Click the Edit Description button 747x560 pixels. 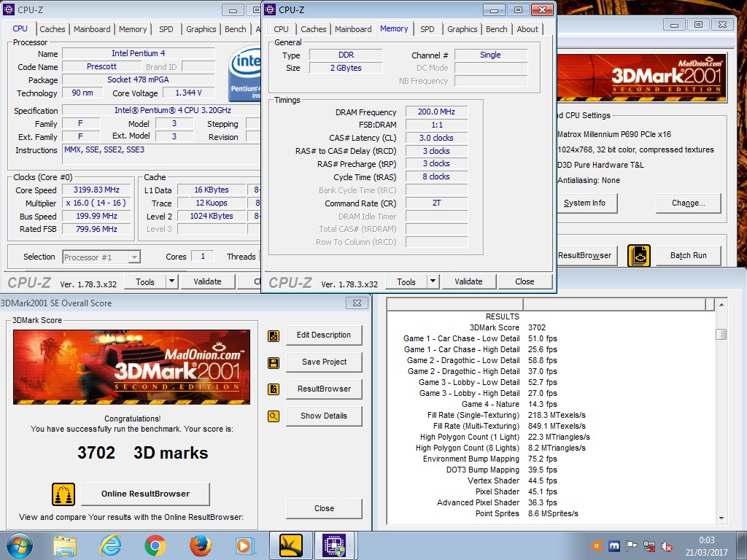(324, 335)
